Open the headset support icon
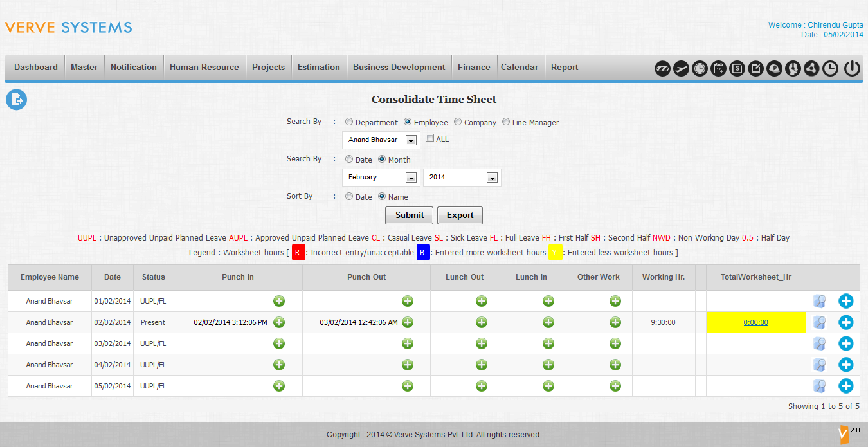868x447 pixels. pyautogui.click(x=793, y=68)
